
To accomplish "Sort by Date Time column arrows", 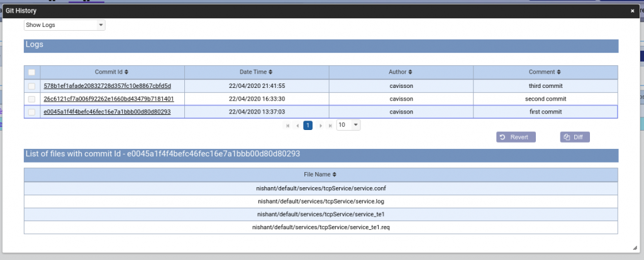I will [270, 72].
